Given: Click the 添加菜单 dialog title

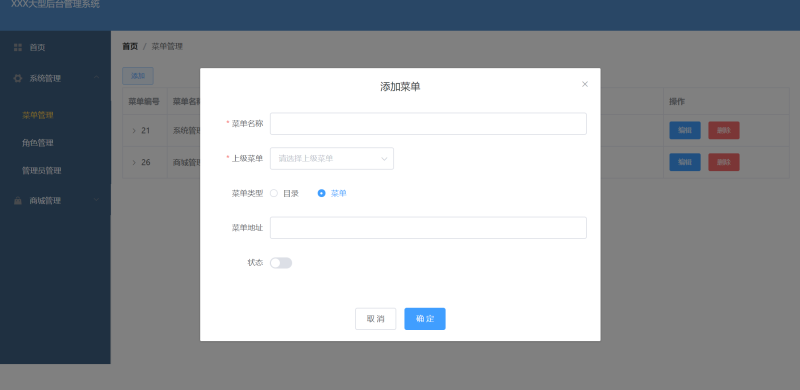Looking at the screenshot, I should click(x=400, y=87).
